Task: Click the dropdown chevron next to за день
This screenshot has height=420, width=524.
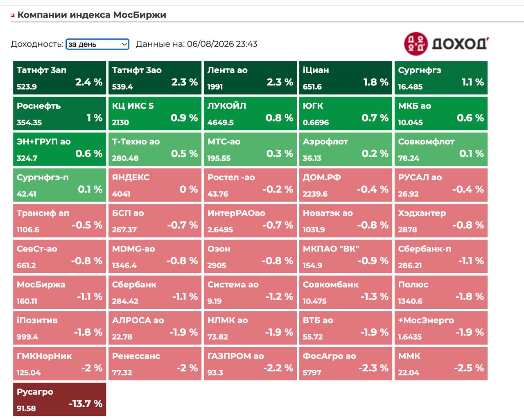Action: (124, 44)
